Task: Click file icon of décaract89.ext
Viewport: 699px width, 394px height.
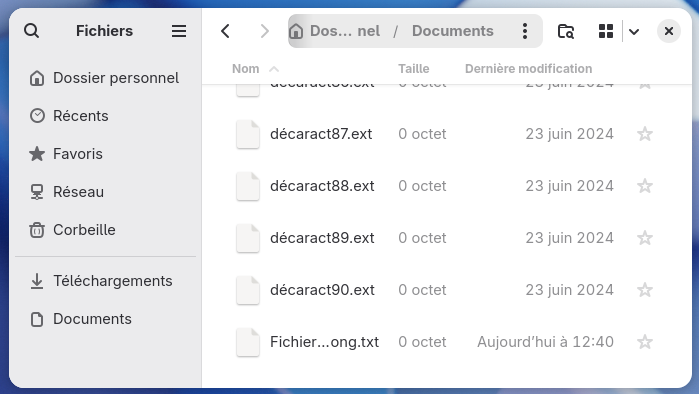Action: [x=248, y=238]
